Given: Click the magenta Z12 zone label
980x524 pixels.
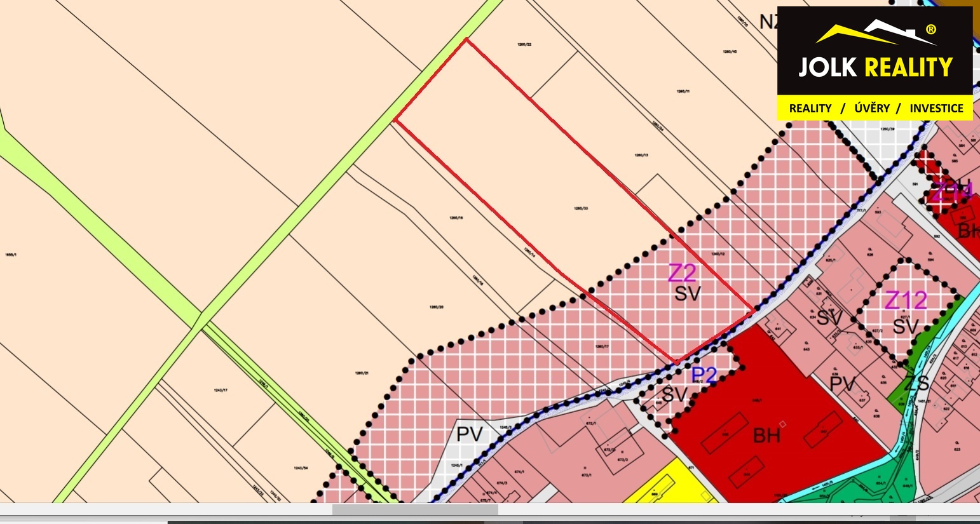Looking at the screenshot, I should (x=906, y=300).
